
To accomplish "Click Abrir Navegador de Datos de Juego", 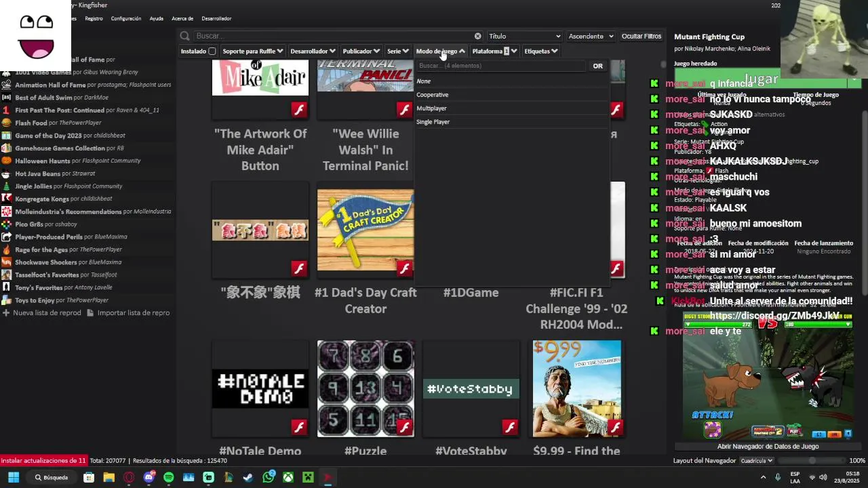I will (768, 446).
